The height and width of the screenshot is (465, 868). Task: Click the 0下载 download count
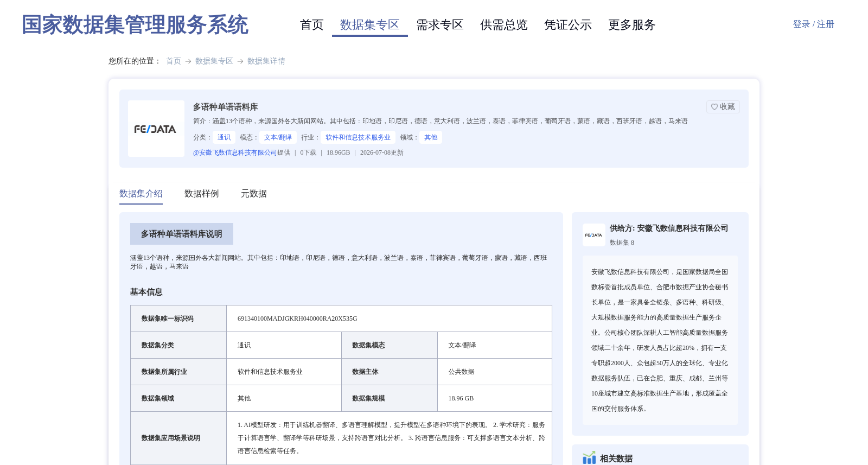coord(308,152)
